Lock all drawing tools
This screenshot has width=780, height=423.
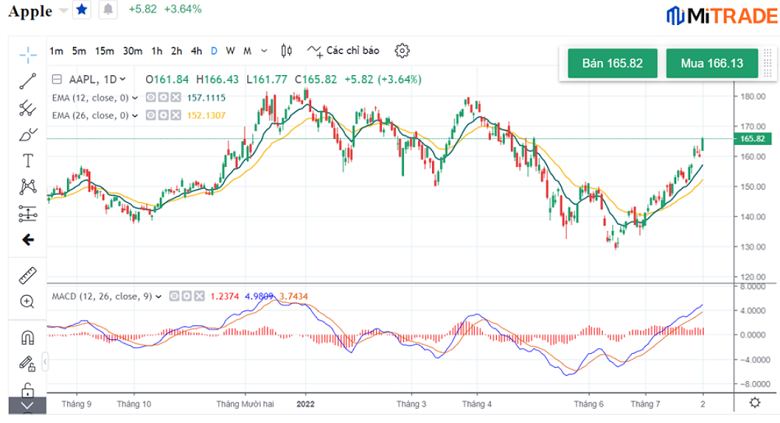(28, 390)
